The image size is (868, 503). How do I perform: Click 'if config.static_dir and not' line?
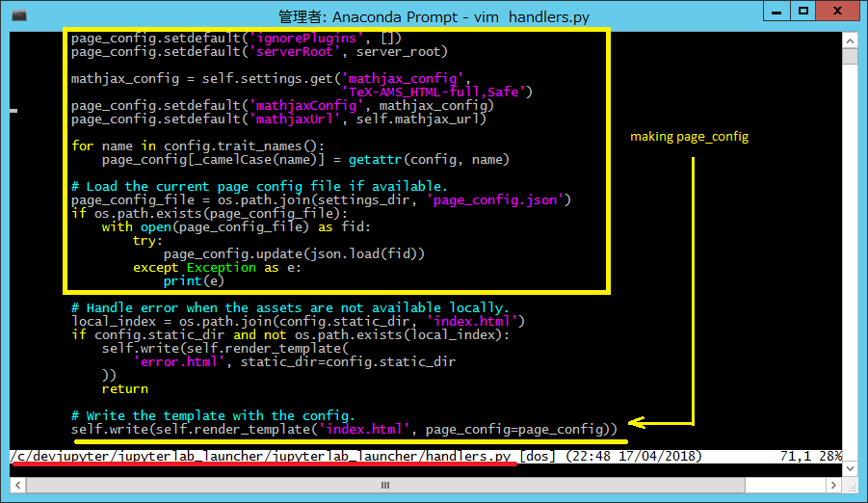tap(290, 334)
